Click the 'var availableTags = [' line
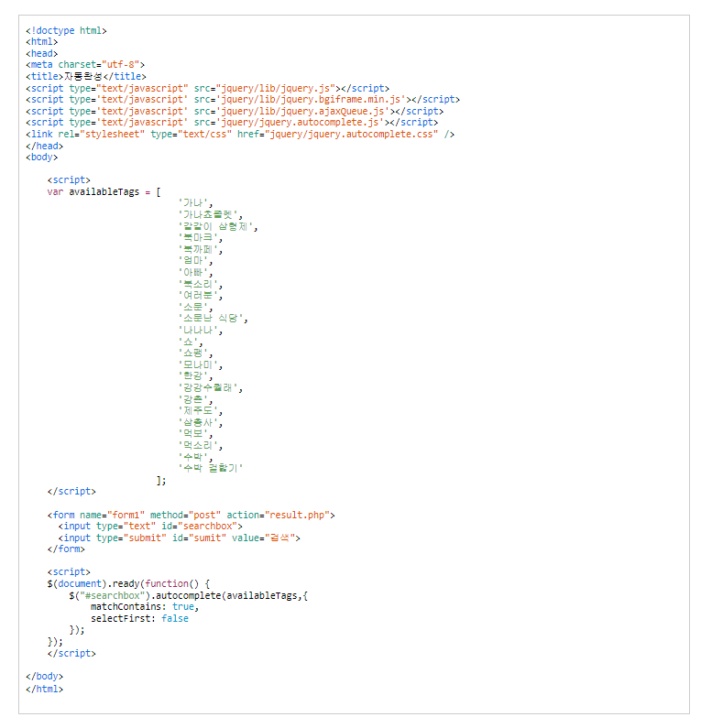Screen dimensions: 701x728 [104, 191]
